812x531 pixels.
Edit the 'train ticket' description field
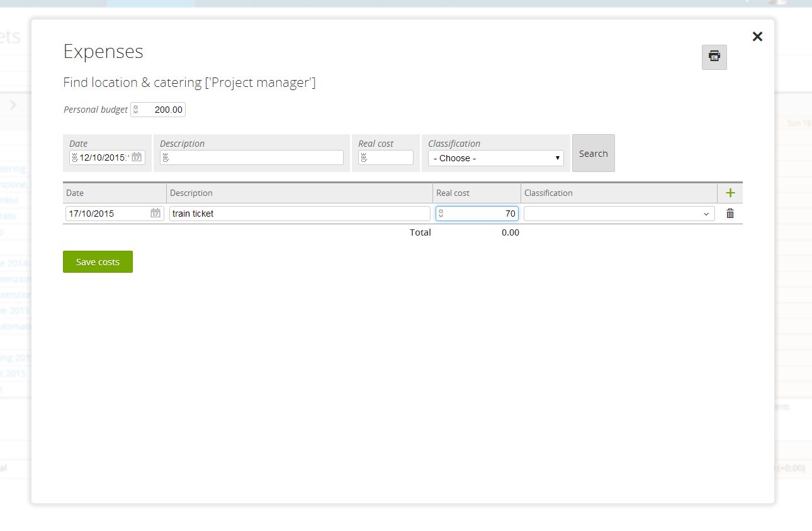[x=300, y=214]
